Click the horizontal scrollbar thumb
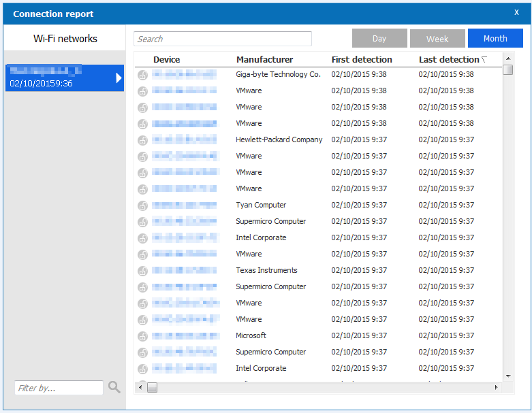 tap(153, 387)
